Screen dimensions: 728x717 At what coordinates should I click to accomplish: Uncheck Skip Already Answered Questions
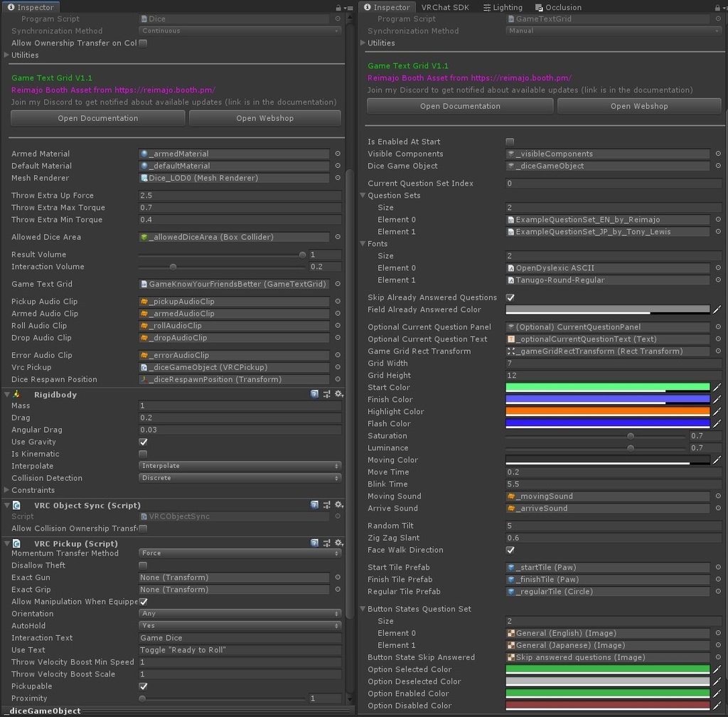pos(510,297)
